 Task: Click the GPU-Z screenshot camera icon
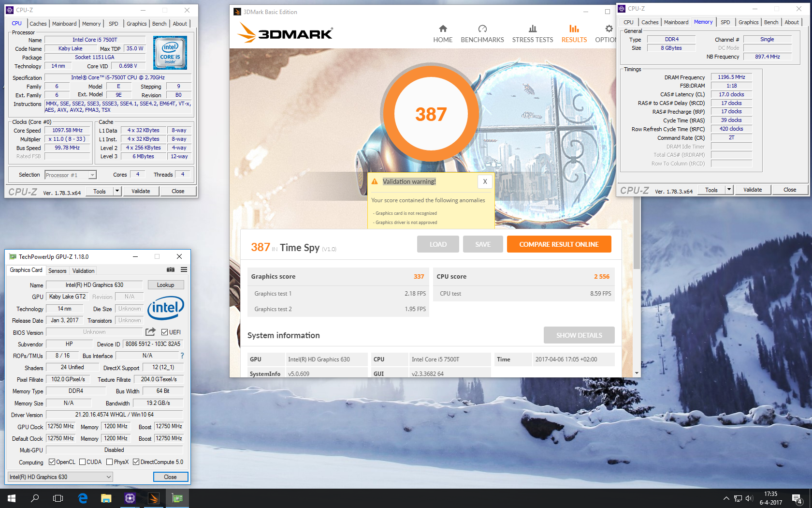171,269
